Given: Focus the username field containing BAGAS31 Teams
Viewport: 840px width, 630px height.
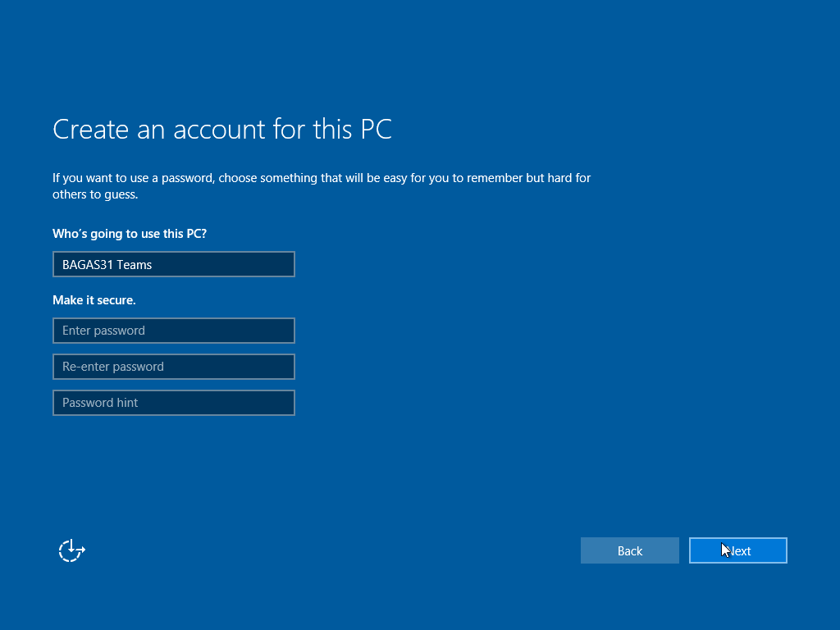Looking at the screenshot, I should coord(174,264).
